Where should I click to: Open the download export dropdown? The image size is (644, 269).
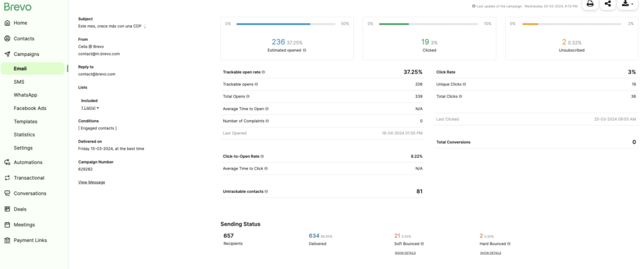(x=627, y=4)
